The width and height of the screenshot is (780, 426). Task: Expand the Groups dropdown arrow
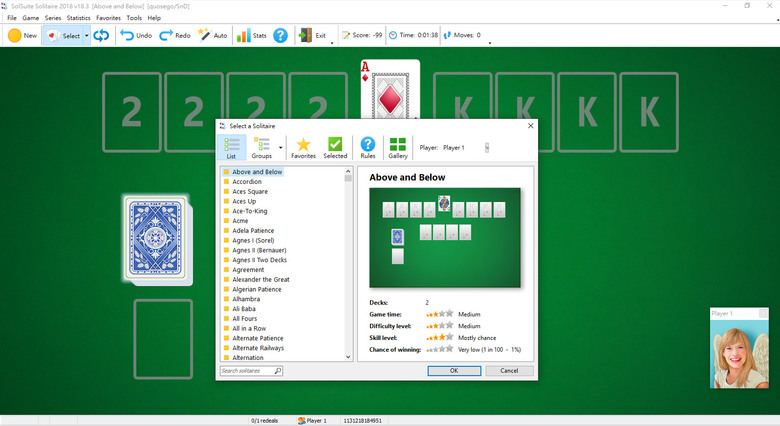(281, 148)
